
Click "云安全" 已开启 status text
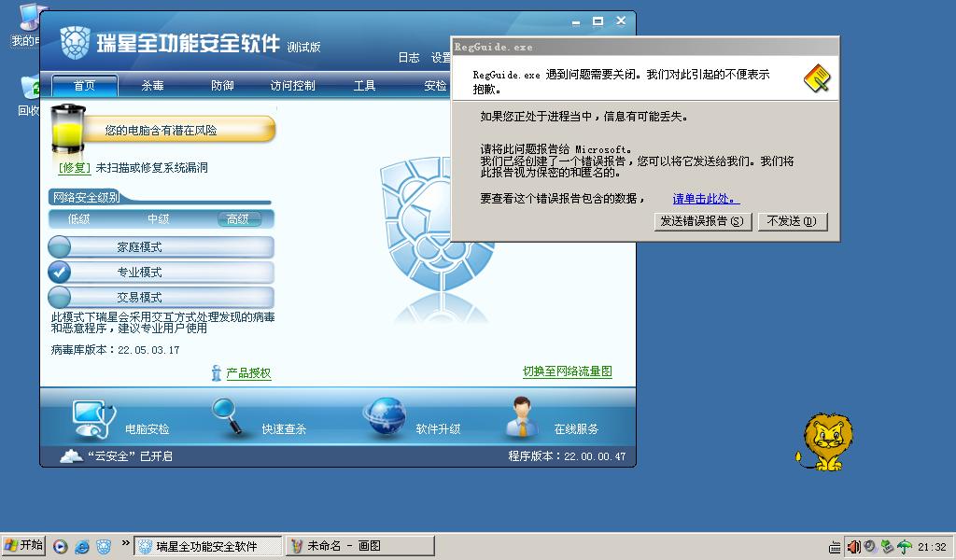pyautogui.click(x=130, y=455)
